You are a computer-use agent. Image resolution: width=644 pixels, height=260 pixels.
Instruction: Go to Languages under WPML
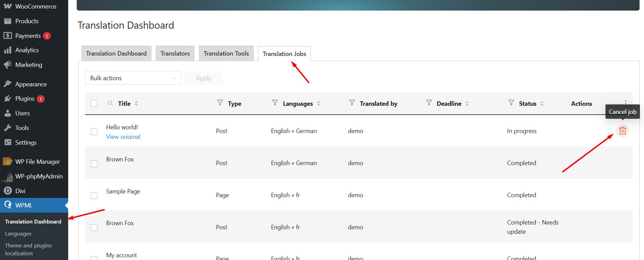[18, 234]
